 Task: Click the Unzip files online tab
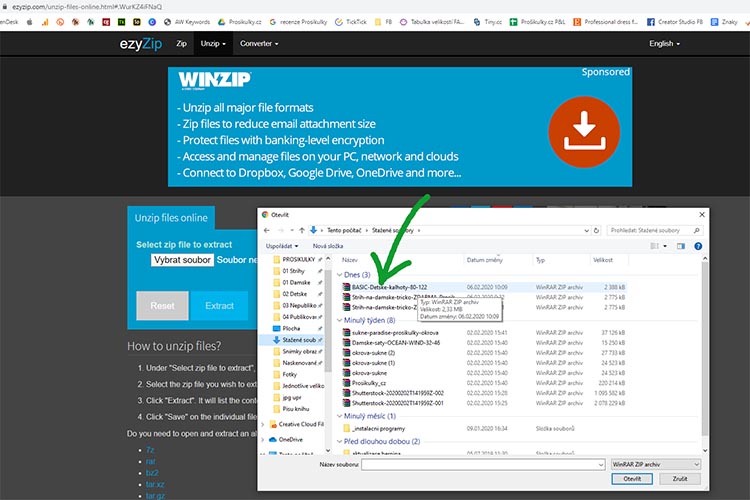pyautogui.click(x=171, y=218)
